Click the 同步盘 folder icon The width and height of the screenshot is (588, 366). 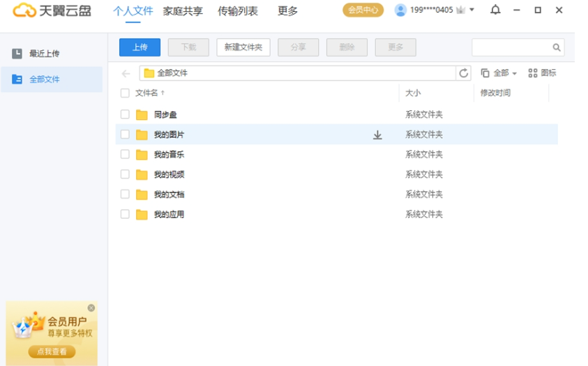coord(142,114)
